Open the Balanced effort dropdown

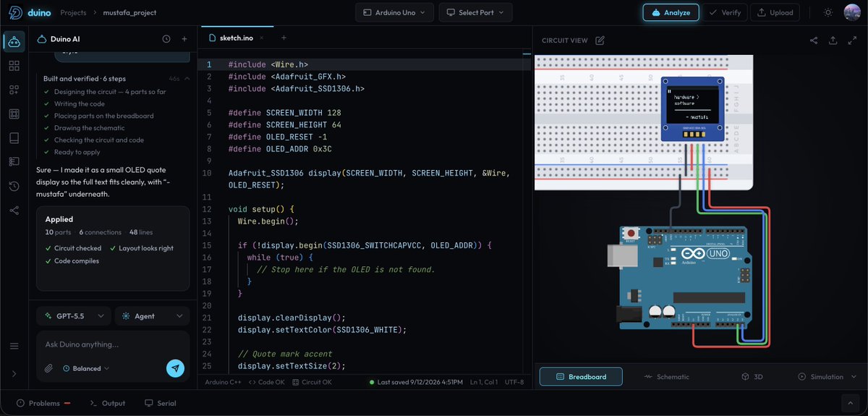coord(86,368)
